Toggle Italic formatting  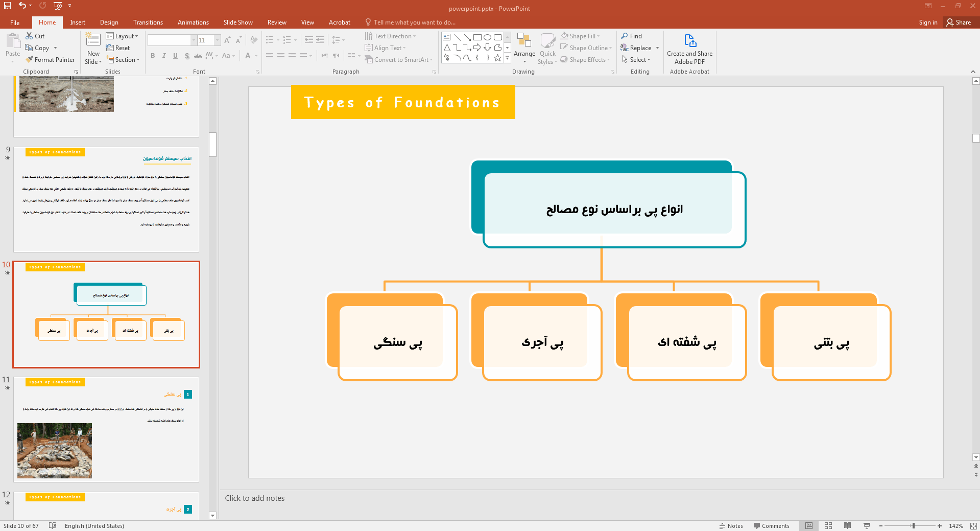click(164, 56)
